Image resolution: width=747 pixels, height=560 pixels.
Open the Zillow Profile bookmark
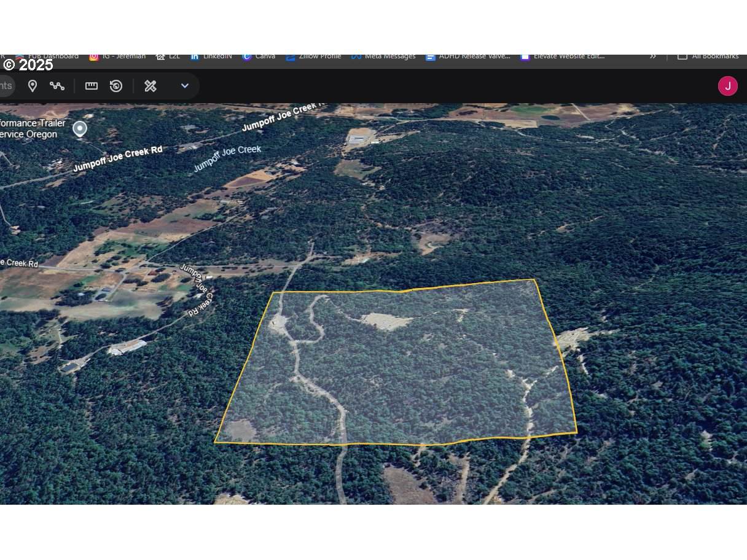(313, 56)
